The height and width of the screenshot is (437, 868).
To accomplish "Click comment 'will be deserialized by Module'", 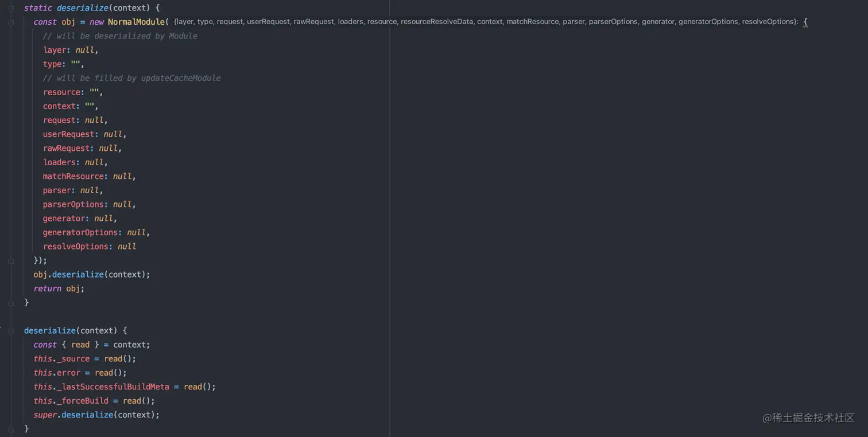I will [120, 36].
